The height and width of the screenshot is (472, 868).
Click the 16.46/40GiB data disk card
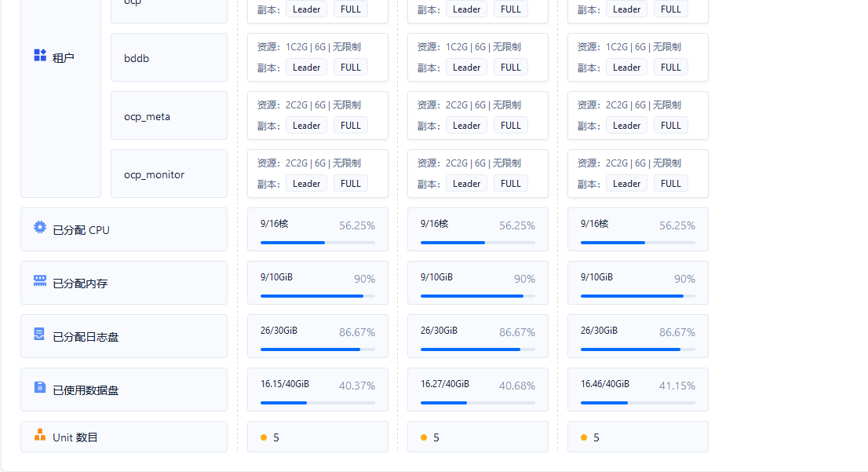click(x=638, y=390)
